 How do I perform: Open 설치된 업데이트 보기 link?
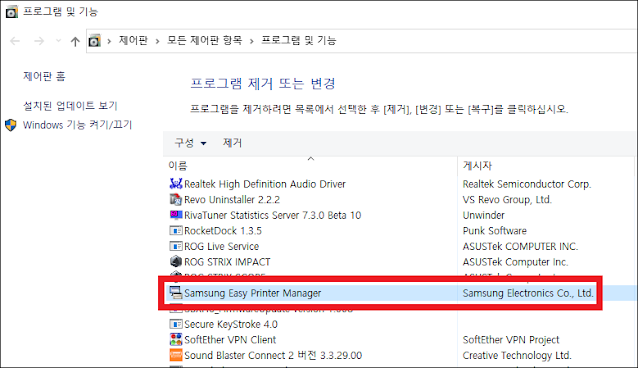coord(70,106)
